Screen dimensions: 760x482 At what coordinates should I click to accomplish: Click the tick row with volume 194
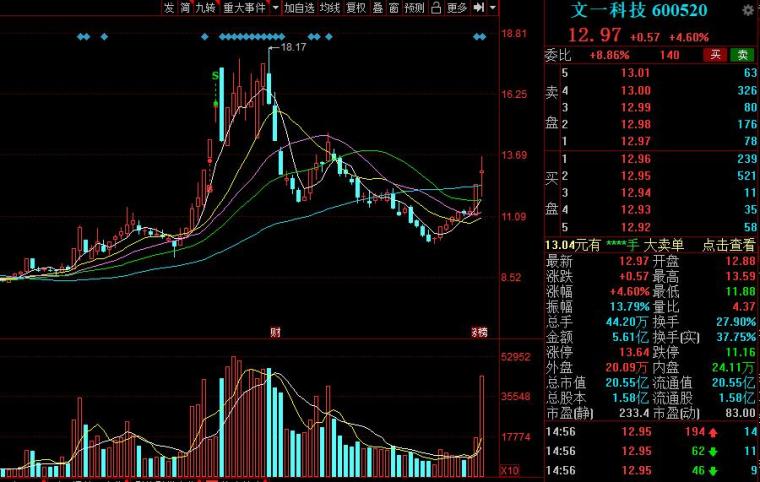[x=652, y=432]
